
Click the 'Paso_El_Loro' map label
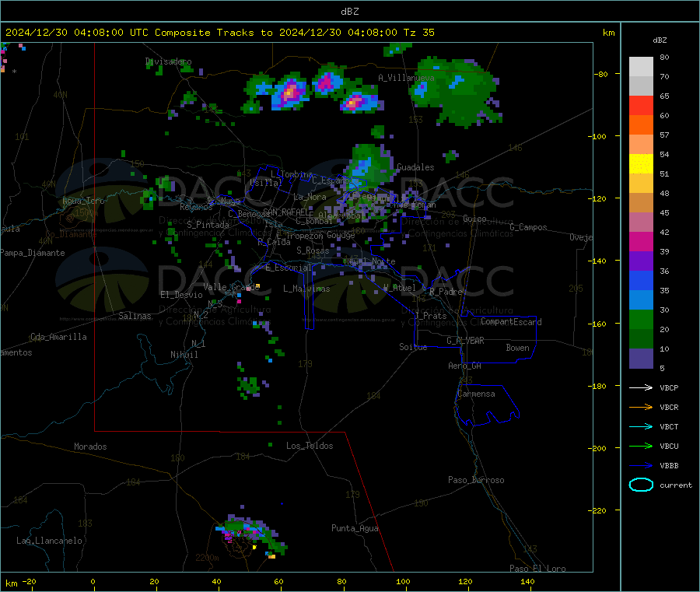point(537,569)
